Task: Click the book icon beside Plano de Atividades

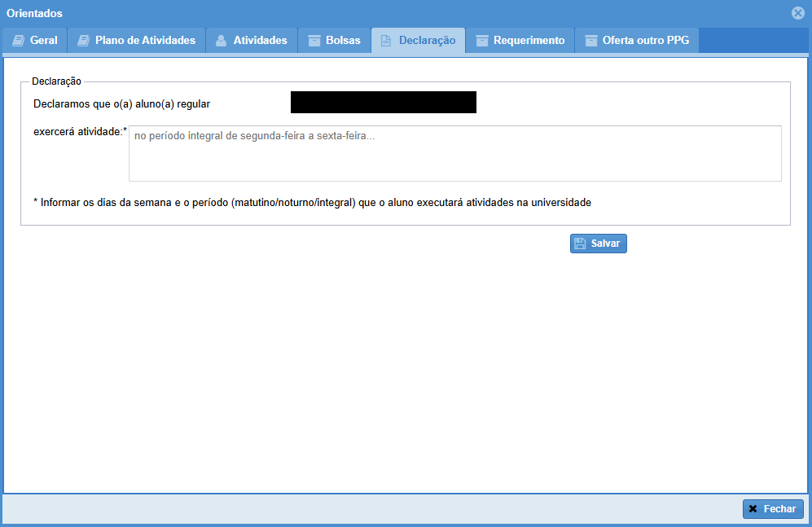Action: [83, 41]
